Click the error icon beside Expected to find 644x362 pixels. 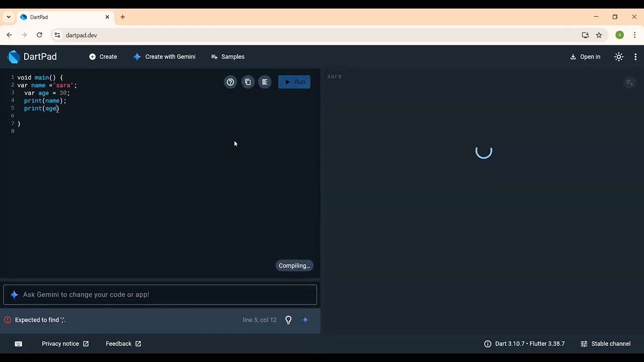tap(8, 320)
